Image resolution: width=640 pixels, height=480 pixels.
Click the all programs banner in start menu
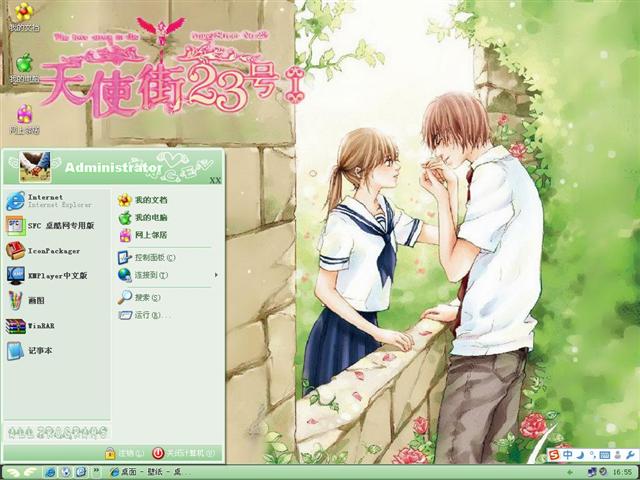click(57, 431)
